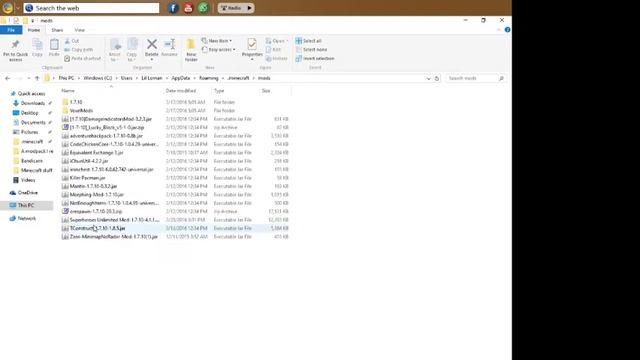Open the recent locations dropdown arrow
This screenshot has width=640, height=360.
click(29, 78)
